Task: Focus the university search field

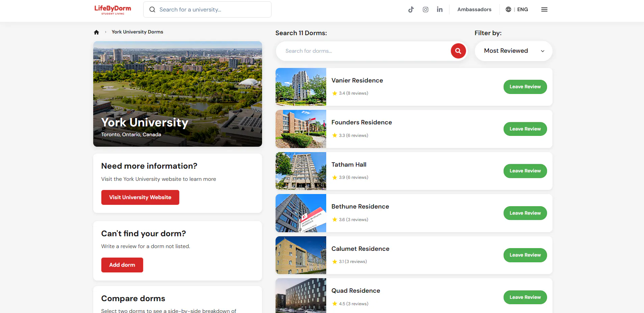Action: (x=207, y=9)
